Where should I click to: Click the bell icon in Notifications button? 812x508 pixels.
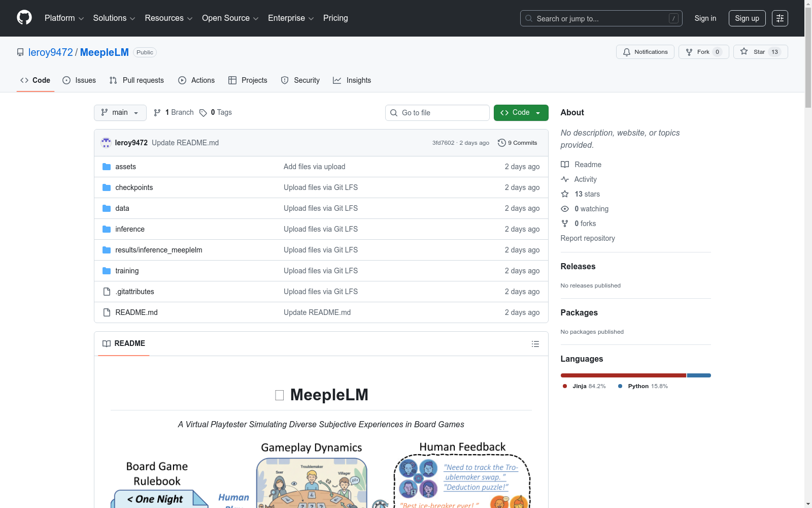627,52
